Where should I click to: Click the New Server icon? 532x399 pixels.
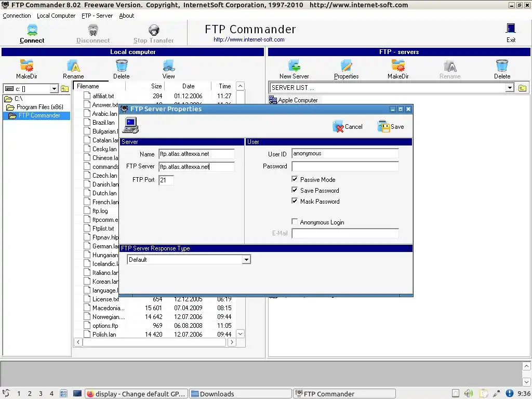pyautogui.click(x=294, y=65)
